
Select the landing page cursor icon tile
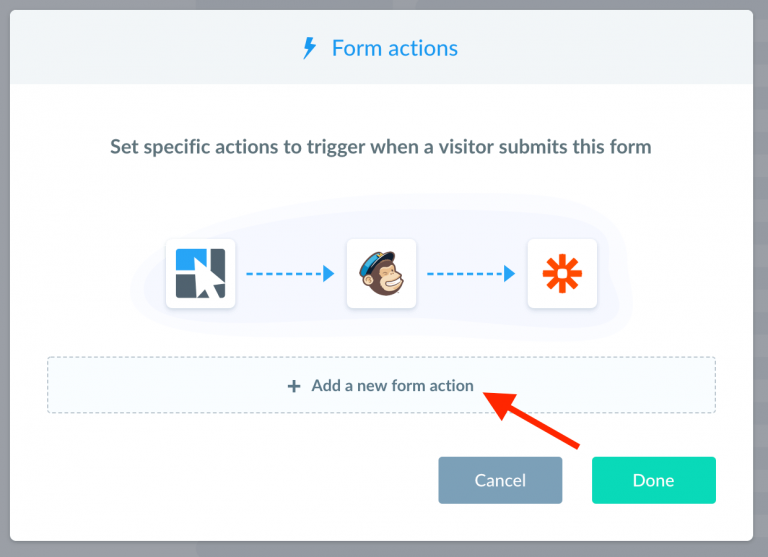coord(200,273)
